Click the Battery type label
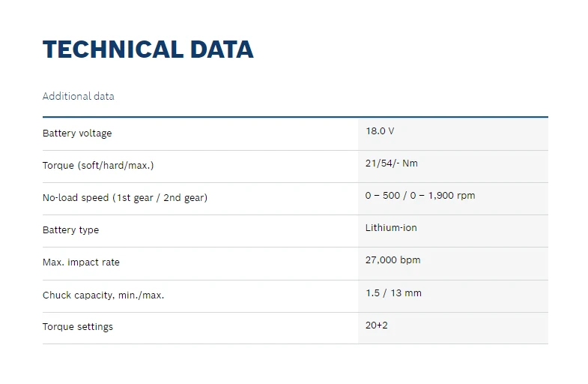Image resolution: width=588 pixels, height=384 pixels. 70,230
